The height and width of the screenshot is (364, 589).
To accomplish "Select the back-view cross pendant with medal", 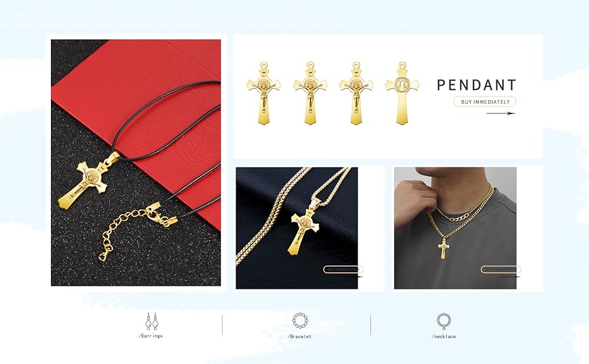I will (x=402, y=93).
